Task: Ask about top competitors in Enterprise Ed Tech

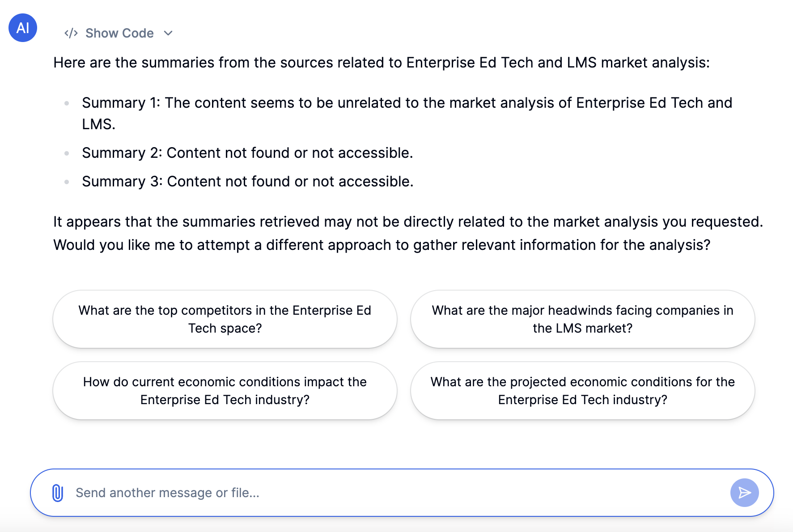Action: click(x=225, y=319)
